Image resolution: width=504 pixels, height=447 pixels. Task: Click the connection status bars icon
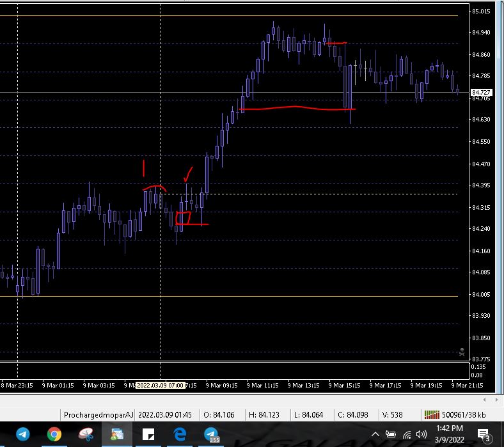[x=432, y=415]
